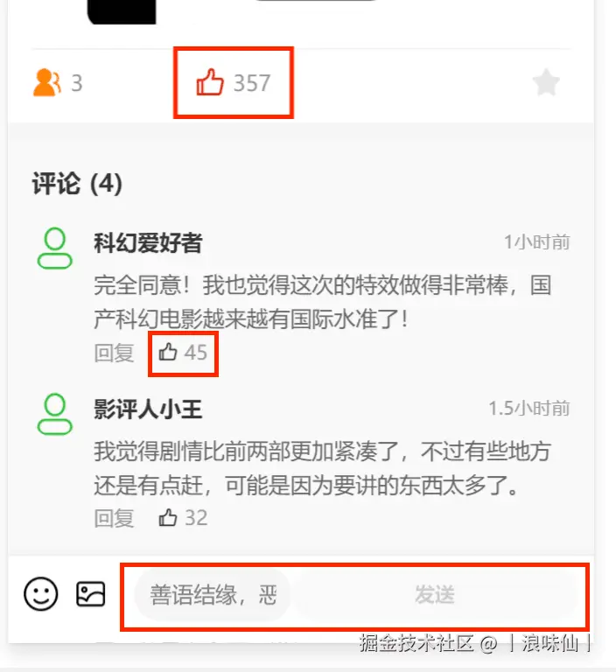
Task: Click the 发送 send button
Action: [x=435, y=594]
